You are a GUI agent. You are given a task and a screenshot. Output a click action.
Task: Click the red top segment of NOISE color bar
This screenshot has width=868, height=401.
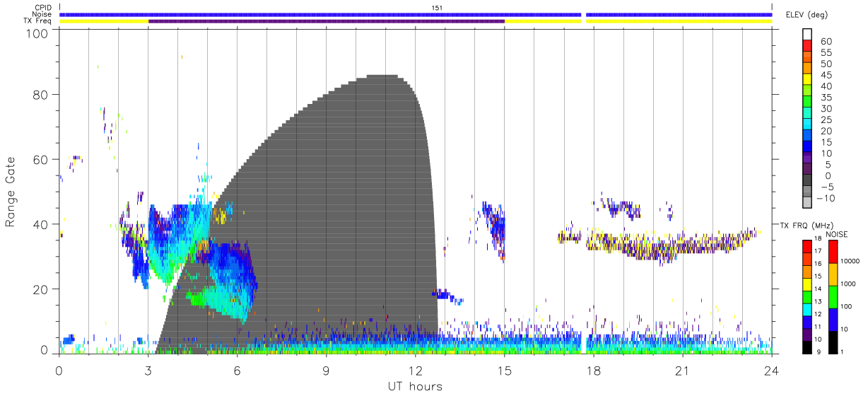tap(832, 252)
